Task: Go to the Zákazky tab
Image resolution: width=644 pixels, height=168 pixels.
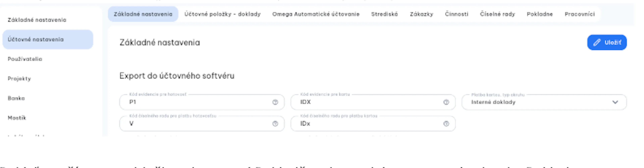Action: click(x=421, y=14)
